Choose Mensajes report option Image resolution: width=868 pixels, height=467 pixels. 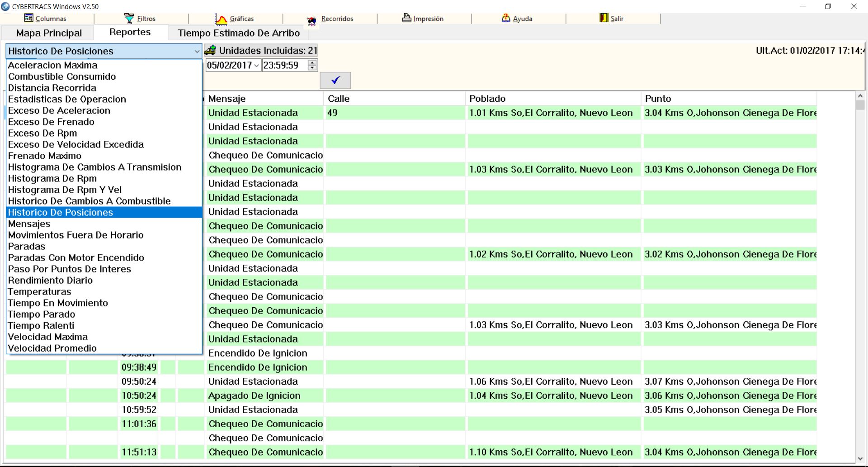pos(104,224)
